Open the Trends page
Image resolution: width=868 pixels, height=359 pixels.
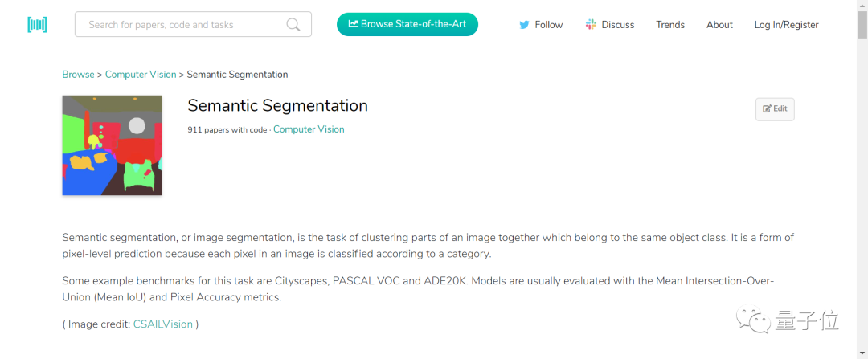pos(670,25)
